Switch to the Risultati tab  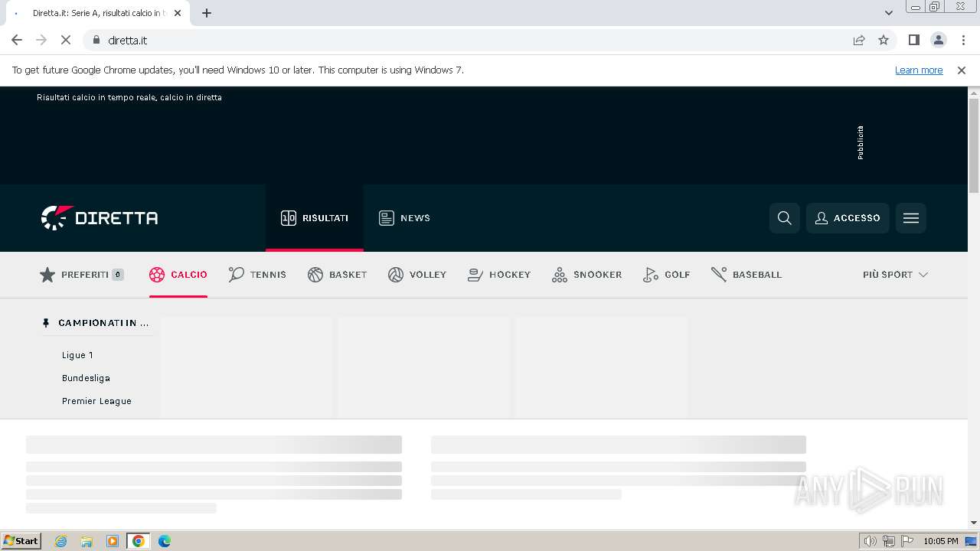pyautogui.click(x=315, y=218)
